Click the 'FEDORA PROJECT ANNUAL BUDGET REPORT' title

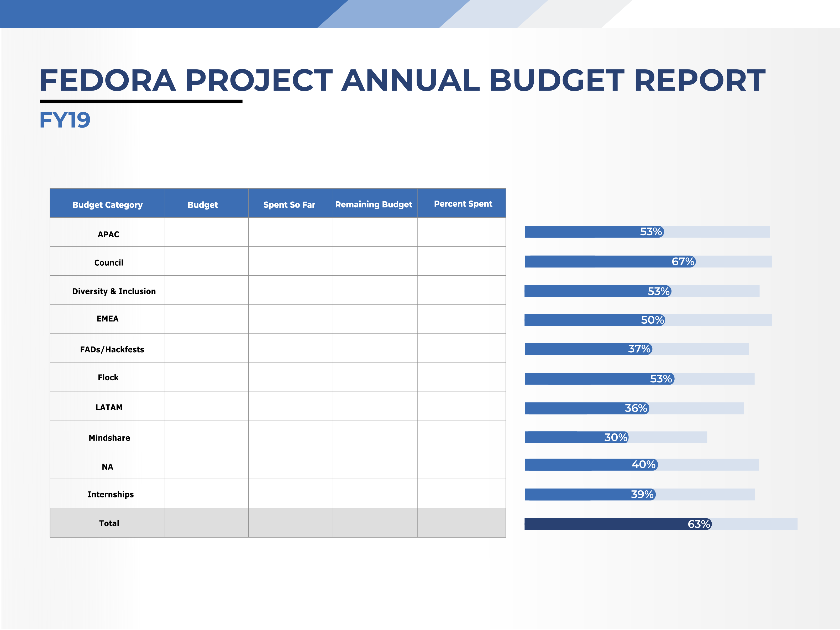click(x=402, y=80)
